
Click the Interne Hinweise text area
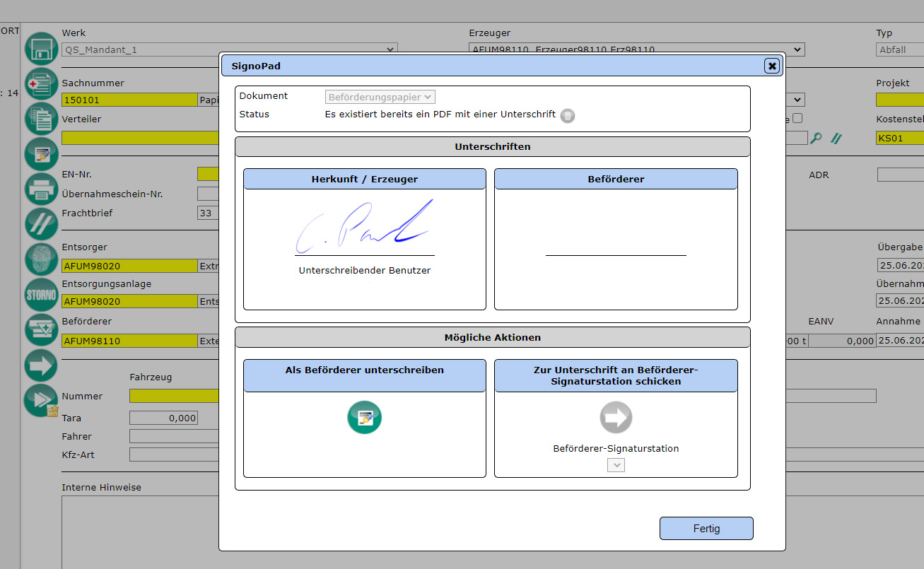tap(140, 532)
